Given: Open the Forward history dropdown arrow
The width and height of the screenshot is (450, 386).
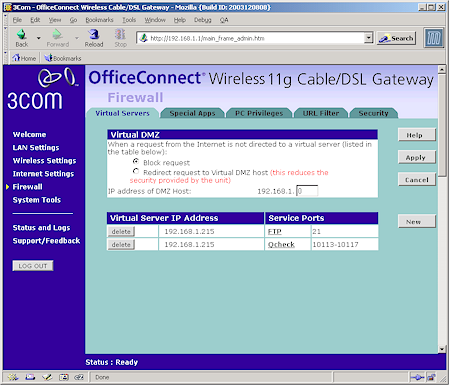Looking at the screenshot, I should (x=77, y=38).
